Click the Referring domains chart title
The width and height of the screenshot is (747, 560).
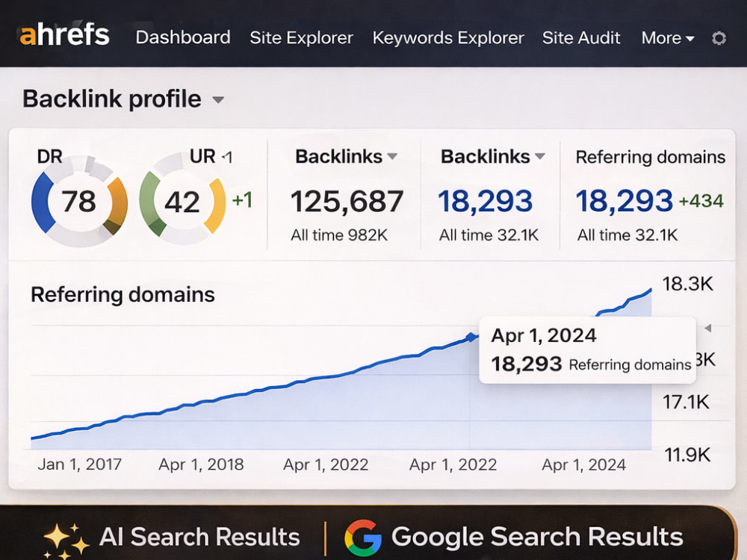click(123, 294)
